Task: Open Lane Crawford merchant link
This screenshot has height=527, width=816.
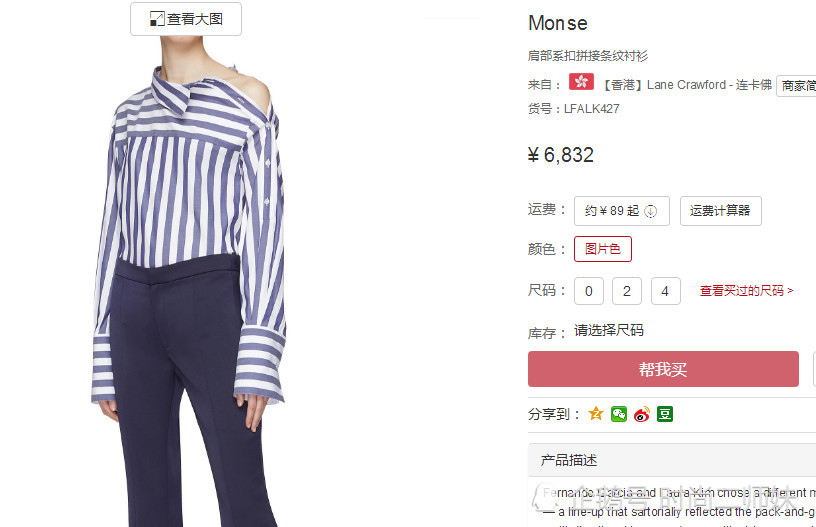Action: [x=688, y=85]
